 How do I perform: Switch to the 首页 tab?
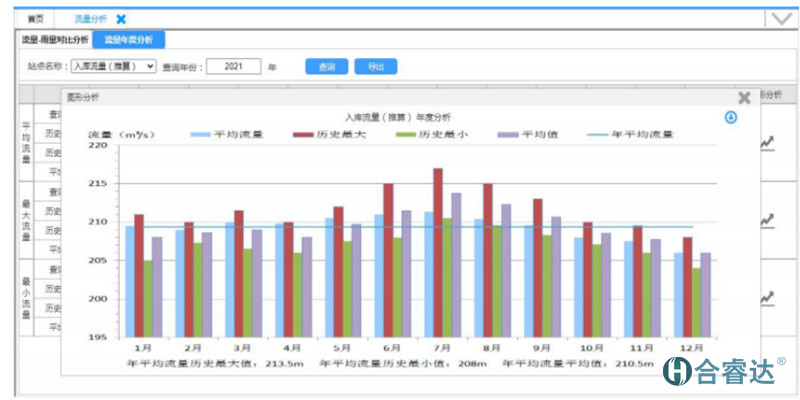coord(36,19)
